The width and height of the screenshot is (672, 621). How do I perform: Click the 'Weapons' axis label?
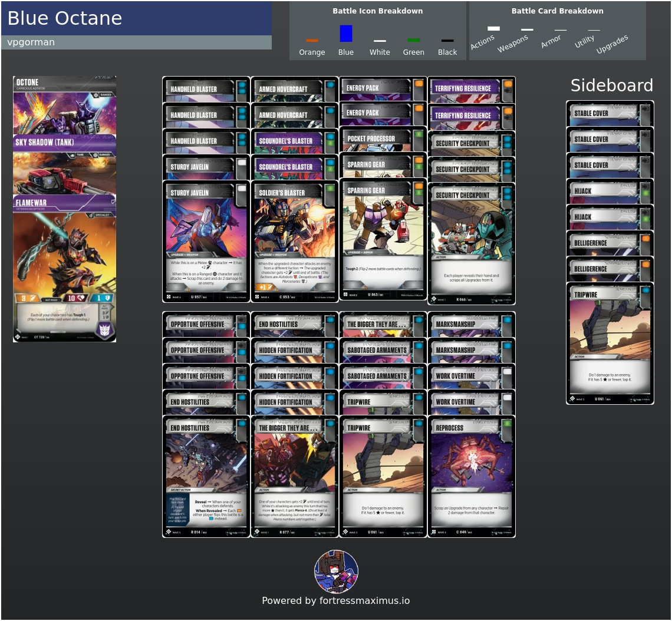click(x=513, y=43)
